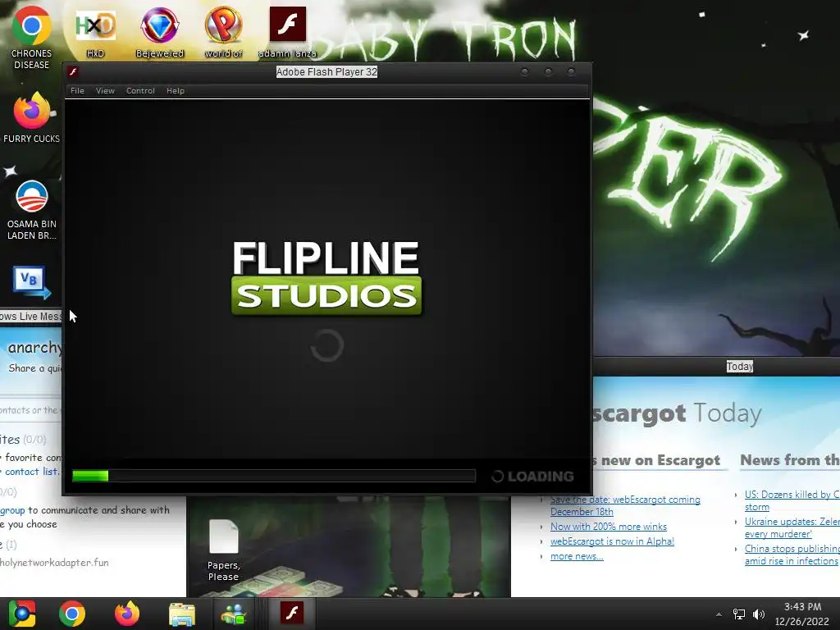Open Firefox from the taskbar
Viewport: 840px width, 630px height.
(x=127, y=614)
